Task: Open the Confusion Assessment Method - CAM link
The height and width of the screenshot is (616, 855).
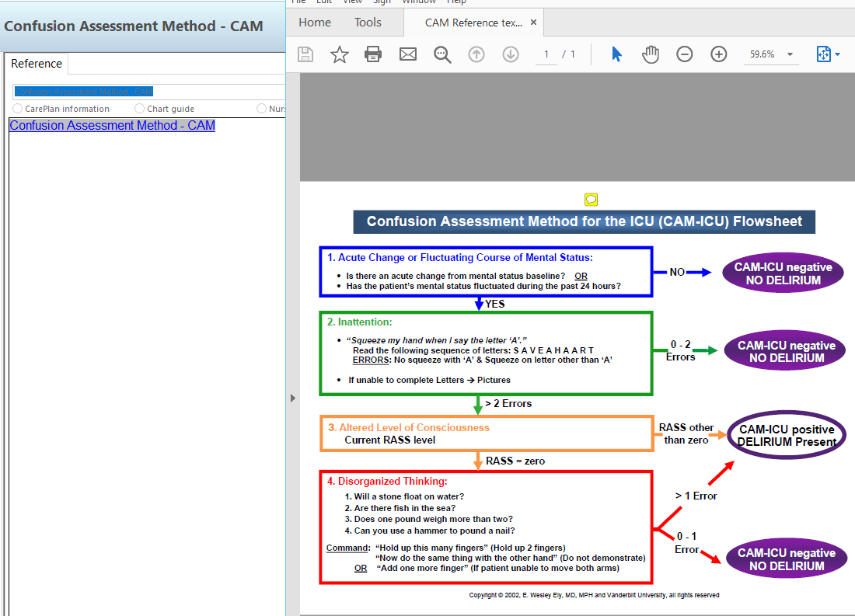Action: [x=112, y=126]
